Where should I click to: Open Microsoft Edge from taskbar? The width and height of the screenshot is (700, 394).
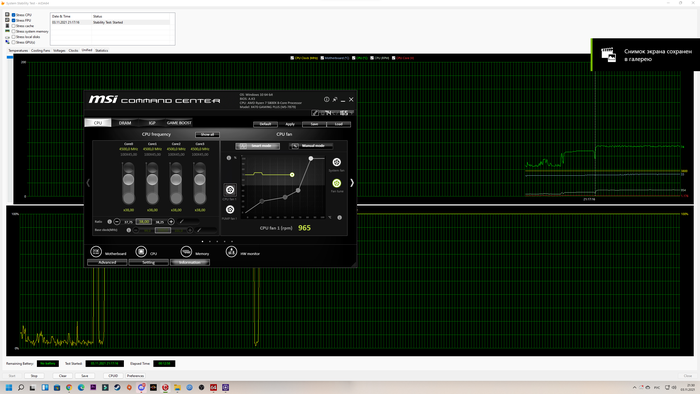click(x=81, y=387)
